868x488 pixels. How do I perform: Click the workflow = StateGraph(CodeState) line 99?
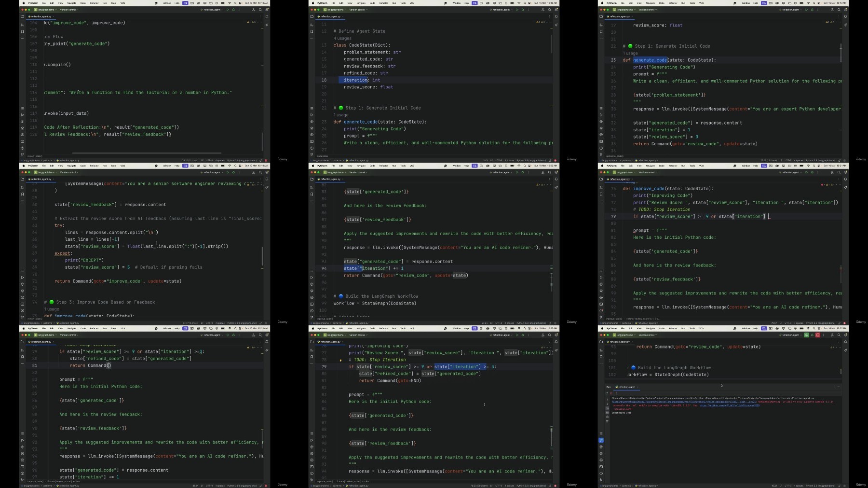[x=375, y=303]
